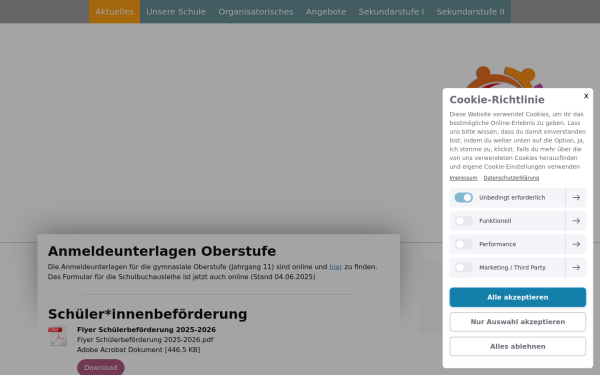
Task: Click the school logo image
Action: 504,78
